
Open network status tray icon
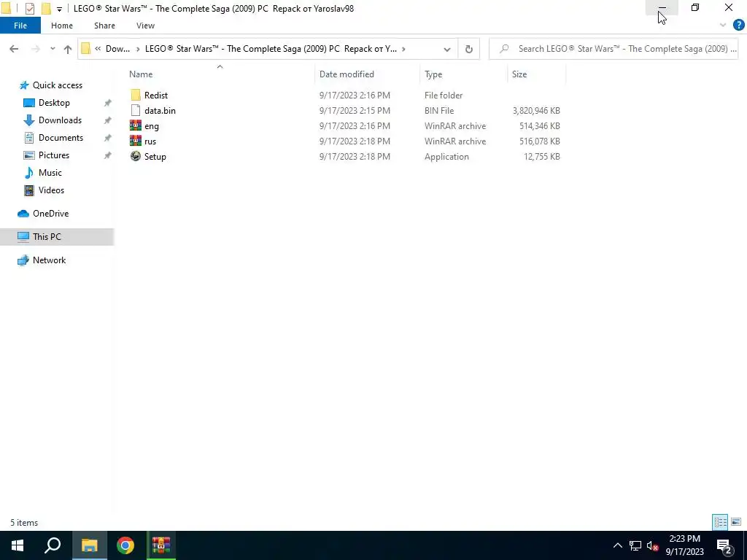pos(635,545)
